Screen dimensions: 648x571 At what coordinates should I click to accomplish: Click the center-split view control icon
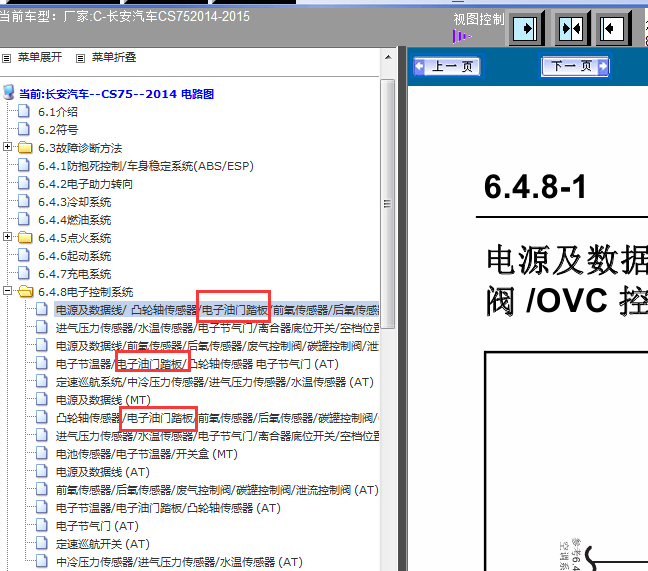571,29
